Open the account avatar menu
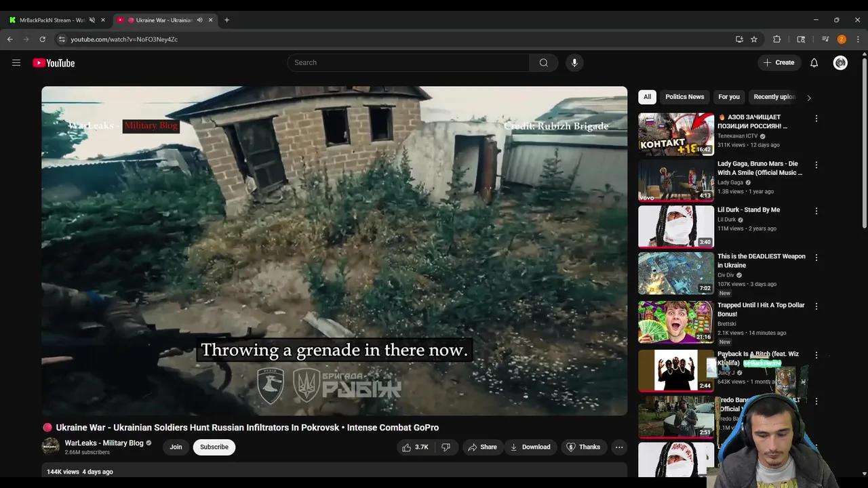This screenshot has width=868, height=488. pyautogui.click(x=840, y=63)
